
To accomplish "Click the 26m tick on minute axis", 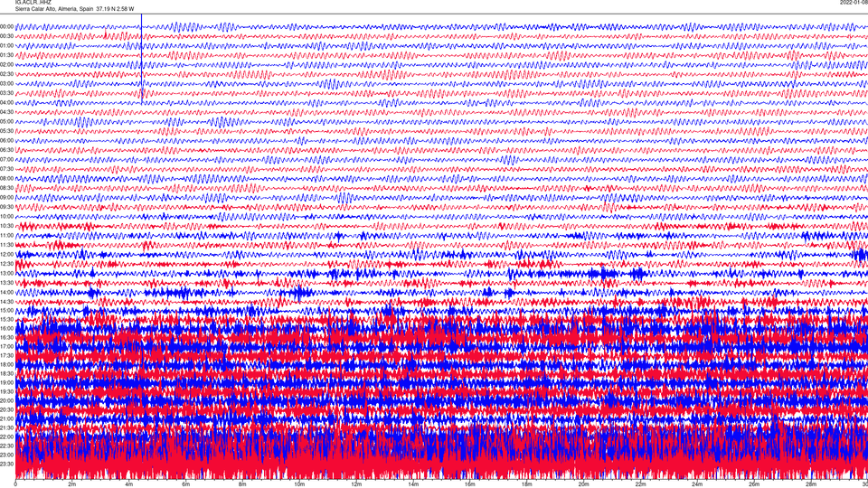I will [x=754, y=484].
